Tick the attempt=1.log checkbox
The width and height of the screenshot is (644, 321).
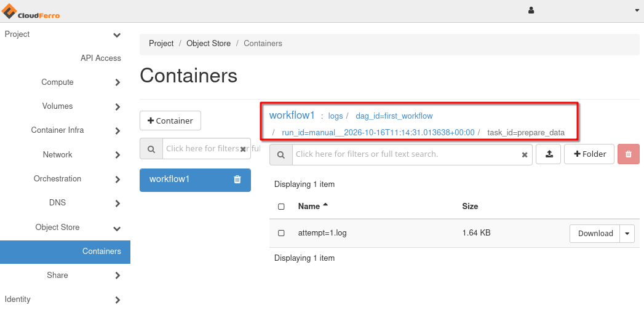281,233
